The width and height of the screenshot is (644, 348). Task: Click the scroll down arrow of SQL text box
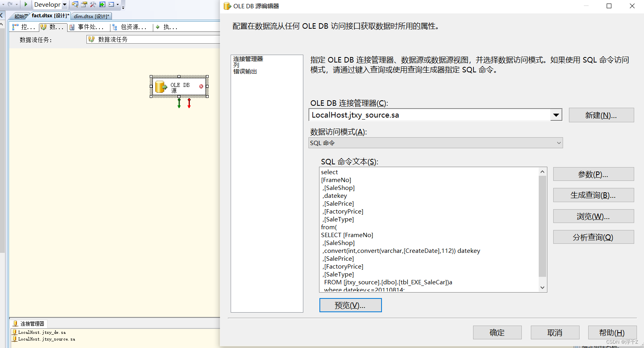[542, 287]
